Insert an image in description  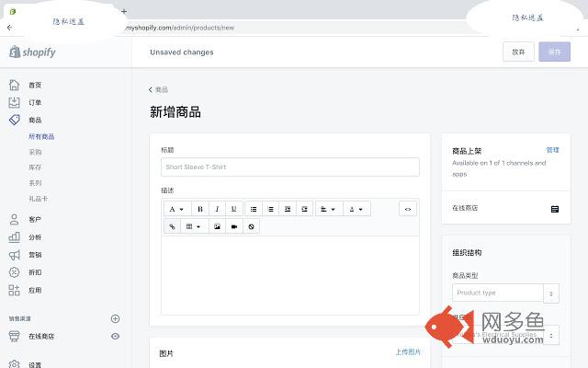coord(217,227)
